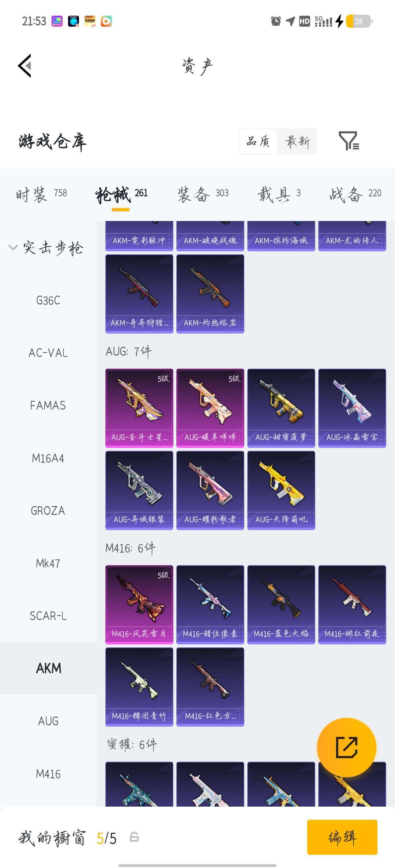
Task: Open the filter funnel icon
Action: (349, 141)
